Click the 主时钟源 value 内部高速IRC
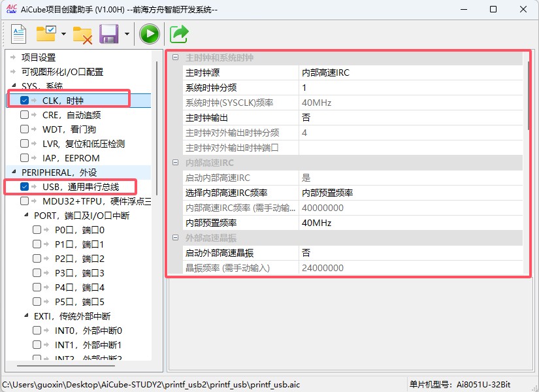The image size is (539, 392). [411, 73]
